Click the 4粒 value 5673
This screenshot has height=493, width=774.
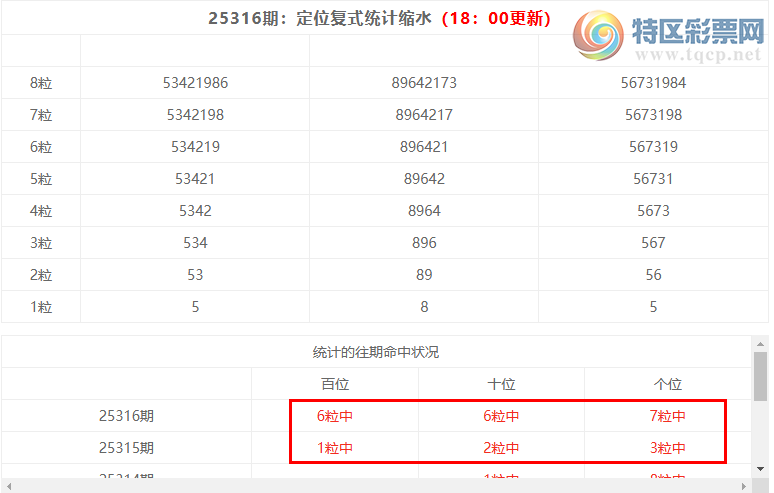click(x=653, y=211)
